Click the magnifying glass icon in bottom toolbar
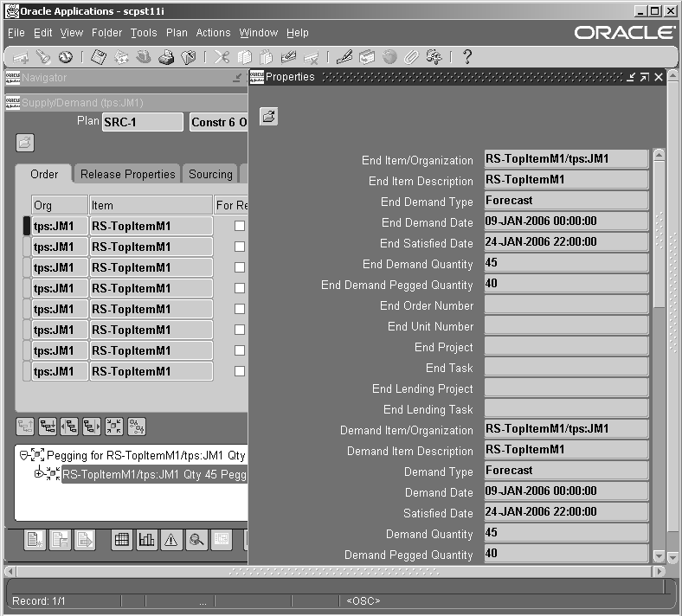 (196, 540)
